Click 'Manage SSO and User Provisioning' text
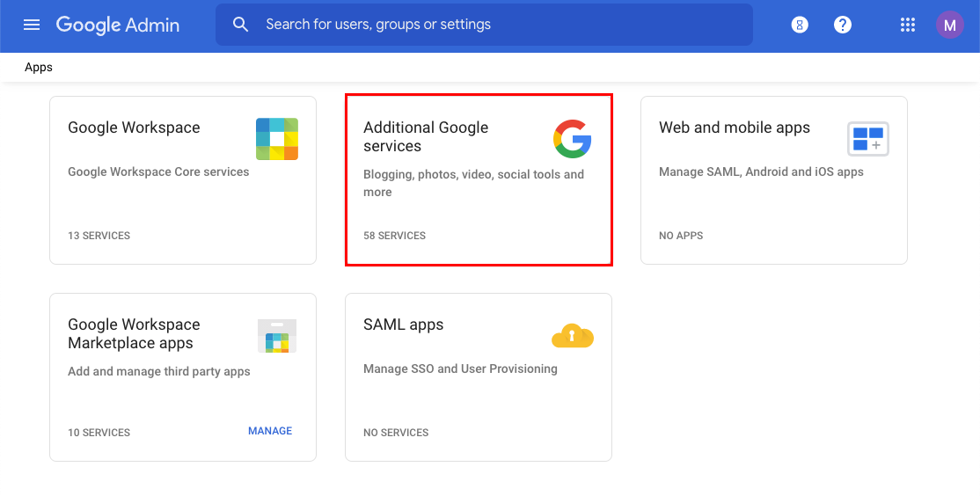980x496 pixels. [460, 368]
